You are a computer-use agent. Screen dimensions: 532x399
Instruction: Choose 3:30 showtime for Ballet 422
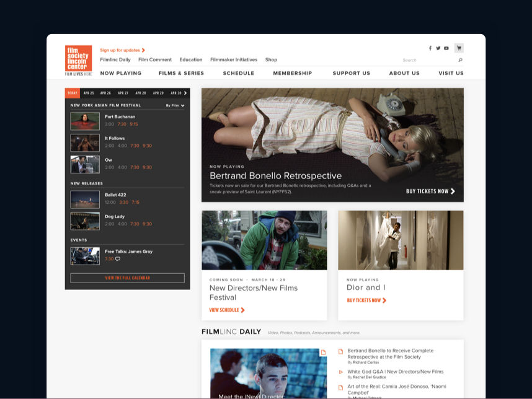(124, 203)
